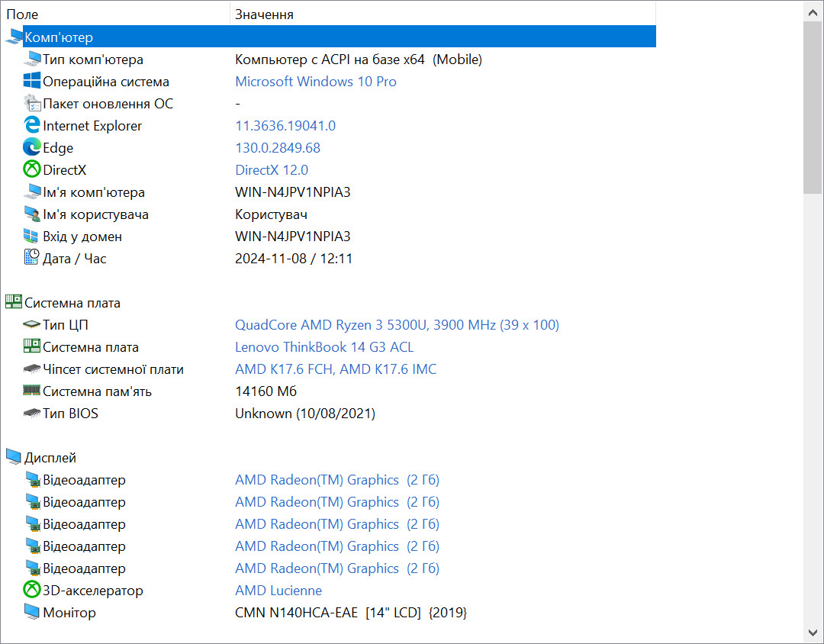Select the 3D-акселератор label
This screenshot has width=824, height=644.
(92, 591)
